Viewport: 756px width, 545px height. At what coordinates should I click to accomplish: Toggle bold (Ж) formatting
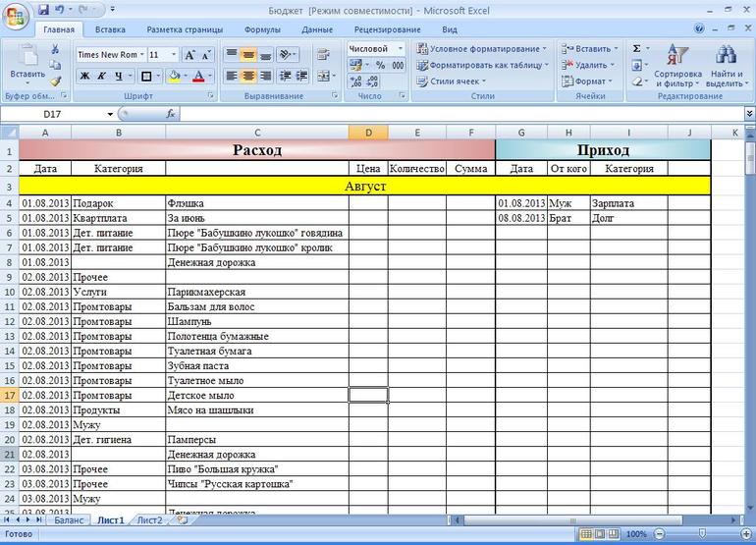tap(84, 76)
